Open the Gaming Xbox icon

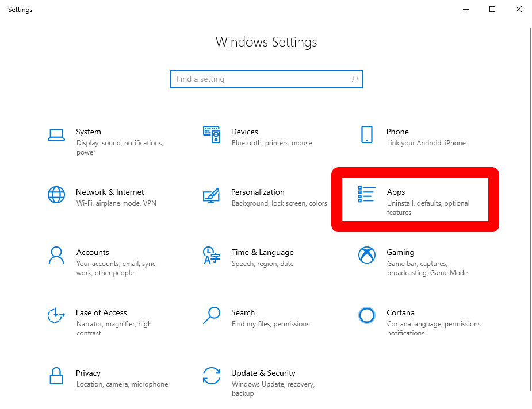[x=367, y=255]
